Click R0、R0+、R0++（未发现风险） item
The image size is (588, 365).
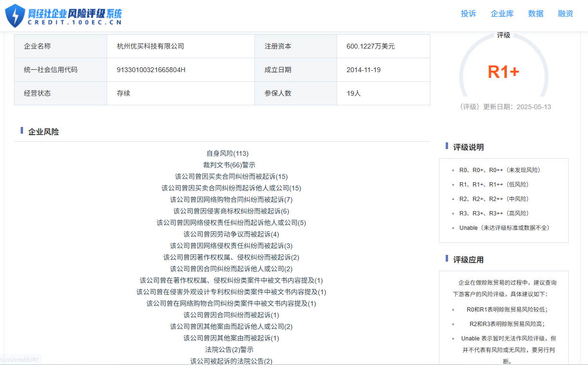[x=500, y=170]
